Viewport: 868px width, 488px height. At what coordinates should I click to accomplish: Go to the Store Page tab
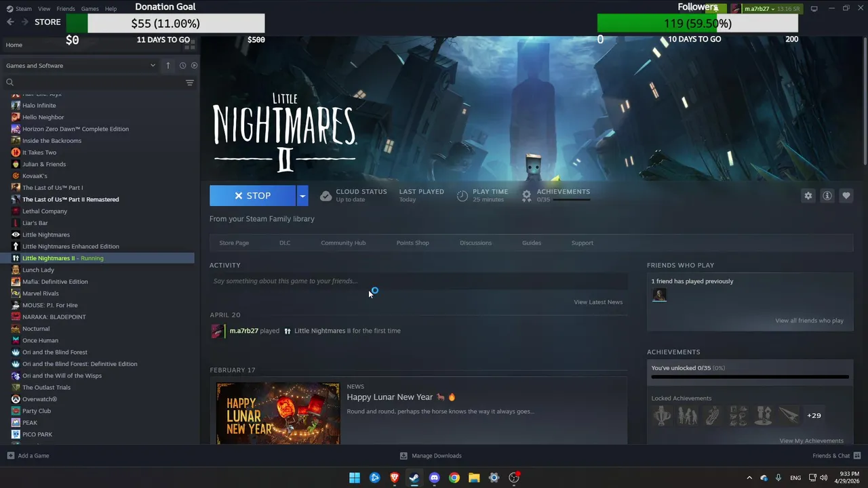(234, 243)
